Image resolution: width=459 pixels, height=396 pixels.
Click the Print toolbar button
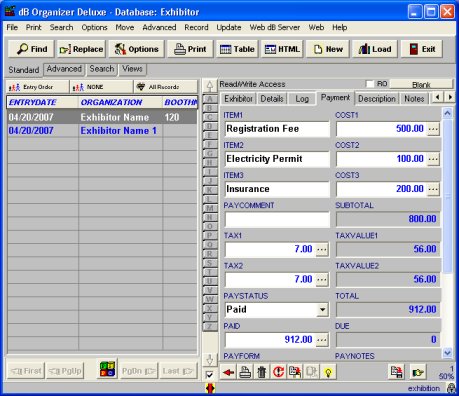[x=190, y=49]
